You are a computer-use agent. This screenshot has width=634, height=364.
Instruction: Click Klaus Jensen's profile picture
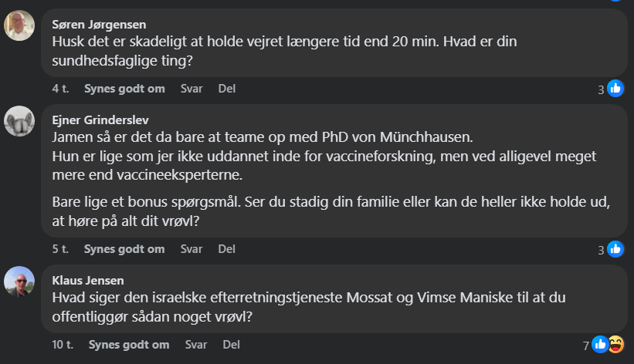19,281
